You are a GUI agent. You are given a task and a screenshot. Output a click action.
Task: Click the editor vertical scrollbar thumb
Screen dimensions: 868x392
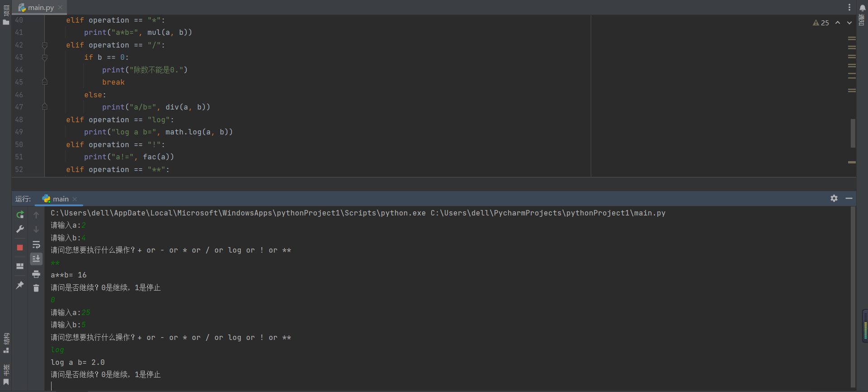(853, 133)
